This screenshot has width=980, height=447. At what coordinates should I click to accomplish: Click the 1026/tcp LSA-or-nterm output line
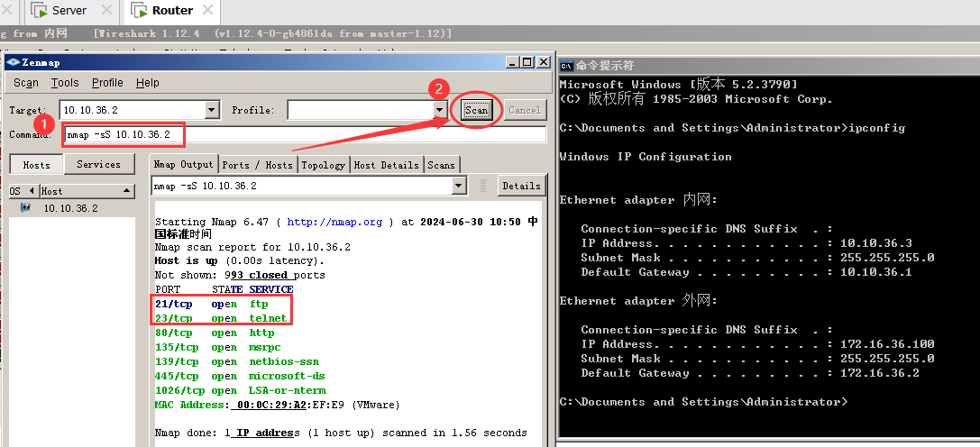(x=241, y=391)
